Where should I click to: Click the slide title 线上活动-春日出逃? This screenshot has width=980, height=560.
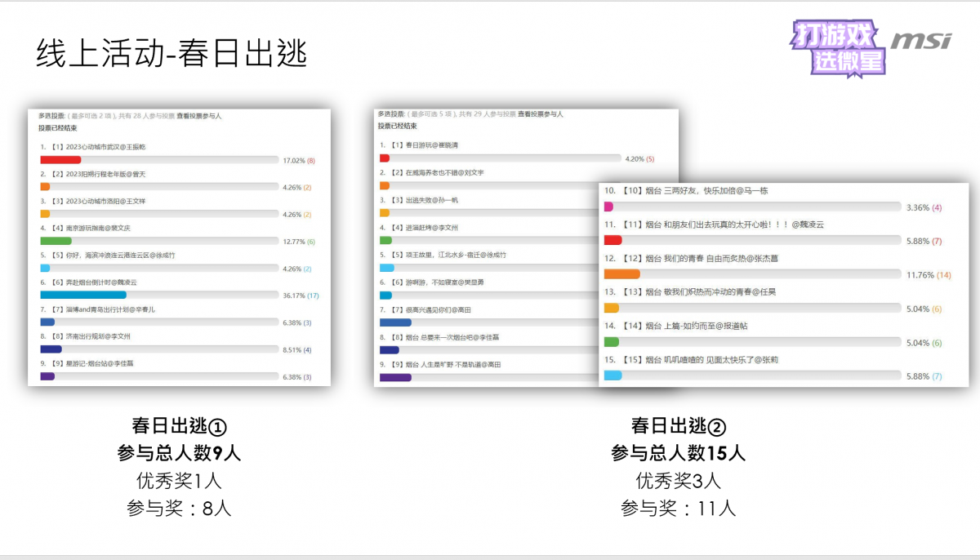[171, 54]
